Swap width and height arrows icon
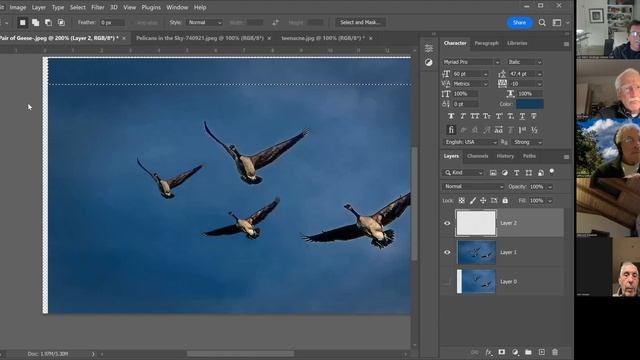This screenshot has height=360, width=640. coord(276,22)
